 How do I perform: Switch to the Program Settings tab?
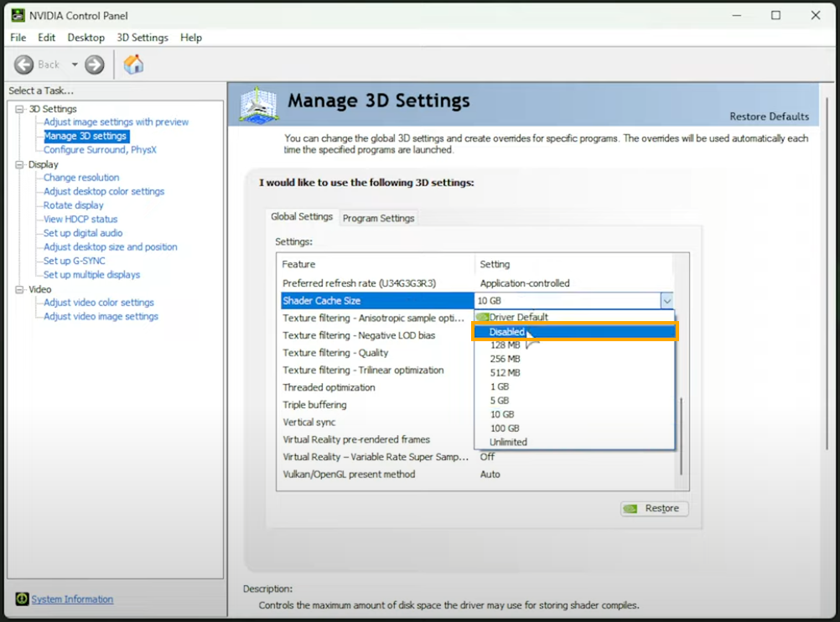[x=378, y=218]
